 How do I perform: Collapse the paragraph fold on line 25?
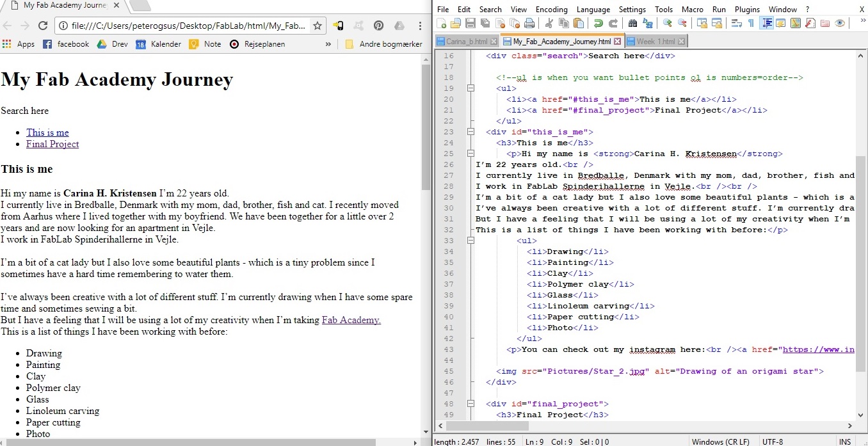pyautogui.click(x=471, y=154)
